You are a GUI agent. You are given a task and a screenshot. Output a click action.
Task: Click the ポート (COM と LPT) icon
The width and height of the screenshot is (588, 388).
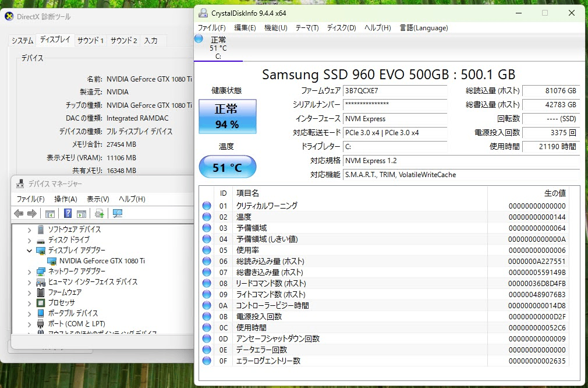(41, 324)
